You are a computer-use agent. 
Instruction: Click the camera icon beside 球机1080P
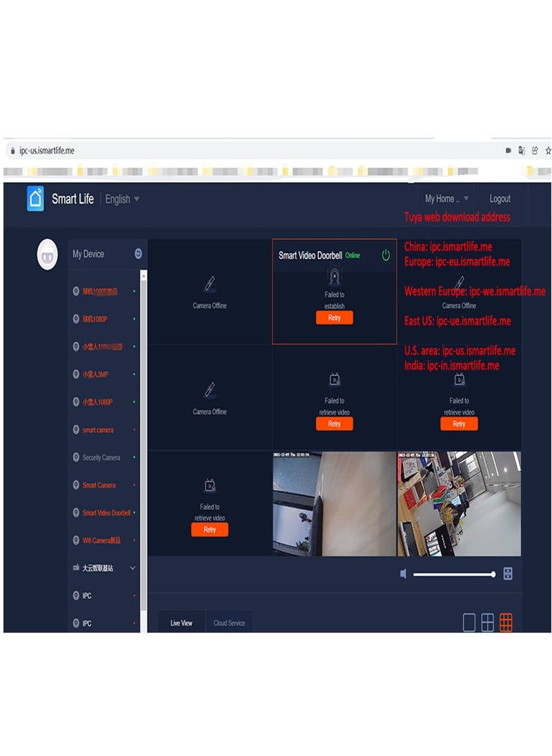click(x=76, y=319)
